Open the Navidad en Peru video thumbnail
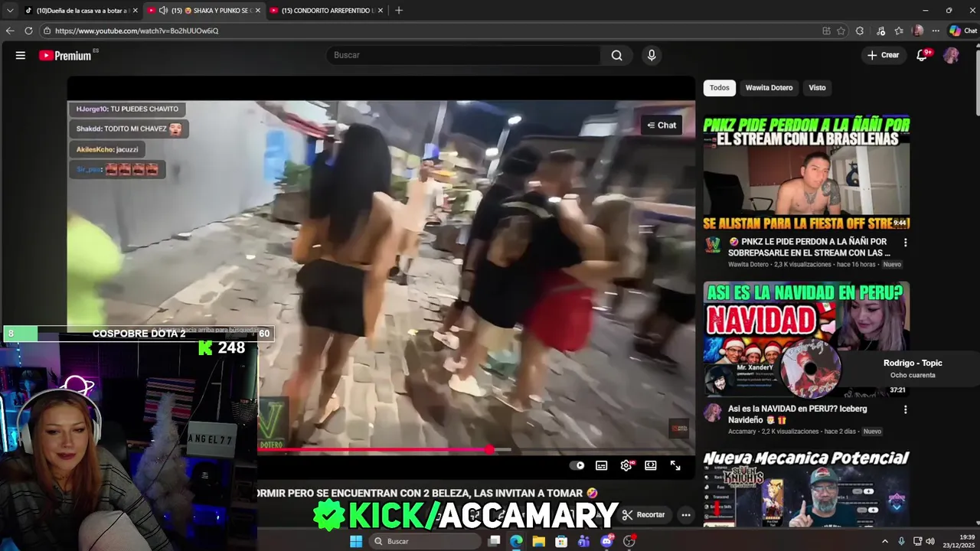The height and width of the screenshot is (551, 980). 806,339
